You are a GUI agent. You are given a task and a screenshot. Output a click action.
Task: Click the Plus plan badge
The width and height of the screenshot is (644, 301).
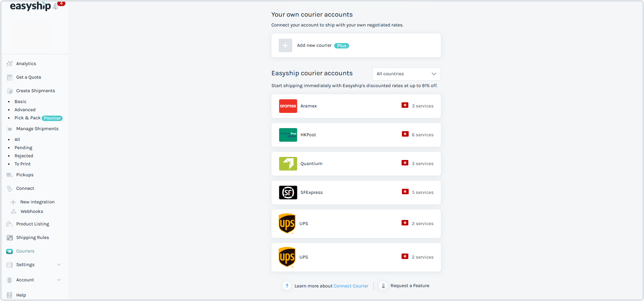(342, 46)
